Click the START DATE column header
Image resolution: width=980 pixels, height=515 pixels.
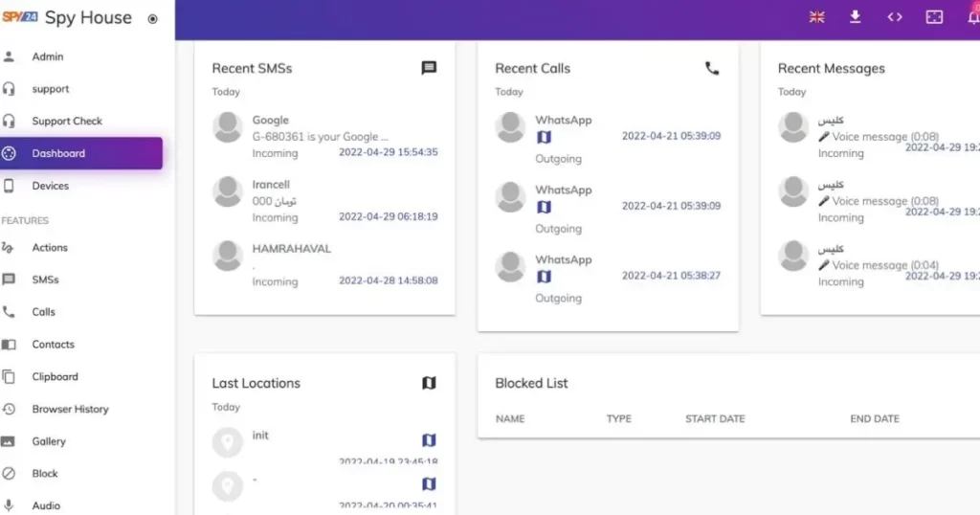pyautogui.click(x=715, y=418)
